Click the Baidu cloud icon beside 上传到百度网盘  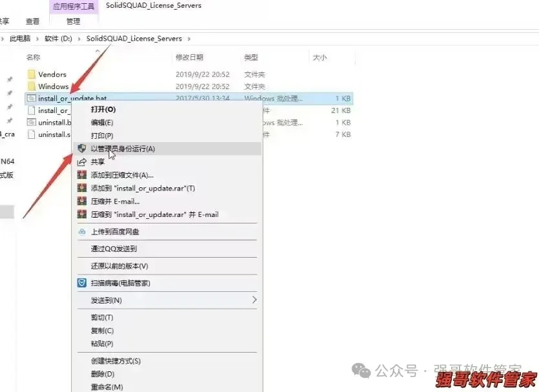tap(82, 232)
